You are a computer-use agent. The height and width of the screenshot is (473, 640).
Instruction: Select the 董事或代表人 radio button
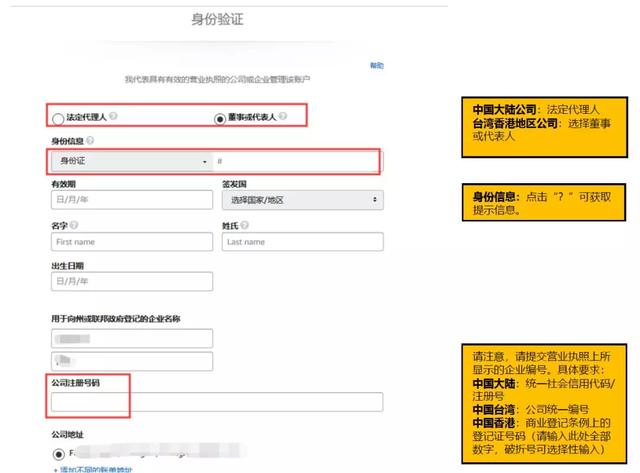220,119
